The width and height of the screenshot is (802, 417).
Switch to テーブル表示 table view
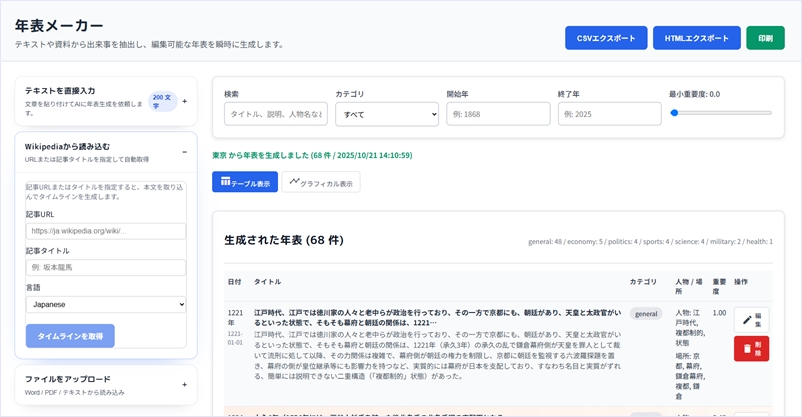point(245,183)
